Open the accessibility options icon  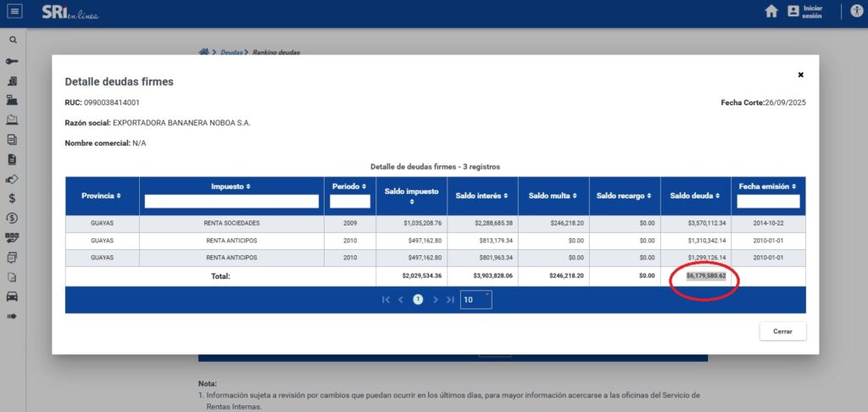(855, 11)
